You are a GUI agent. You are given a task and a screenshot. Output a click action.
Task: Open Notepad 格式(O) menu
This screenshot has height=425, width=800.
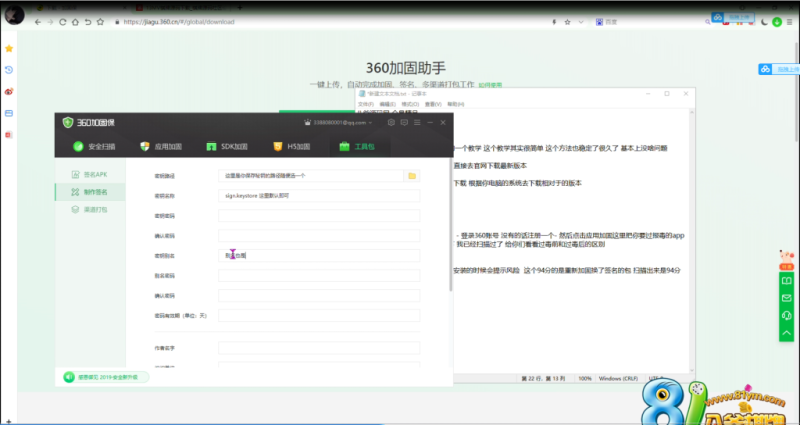410,104
